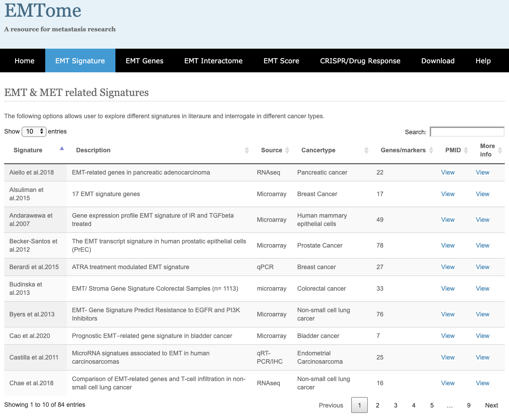Open the Download page
The image size is (509, 420).
coord(438,60)
